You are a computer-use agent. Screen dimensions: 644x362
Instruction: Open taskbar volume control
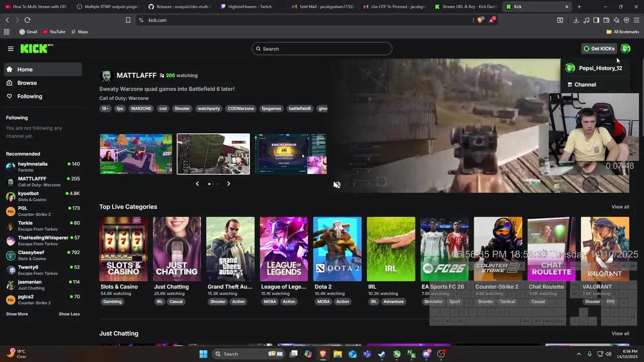(608, 354)
